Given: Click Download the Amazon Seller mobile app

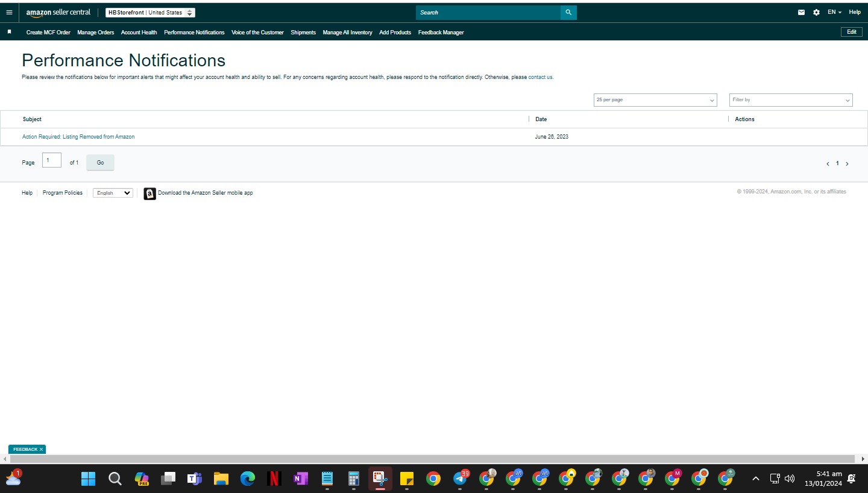Looking at the screenshot, I should click(x=206, y=193).
